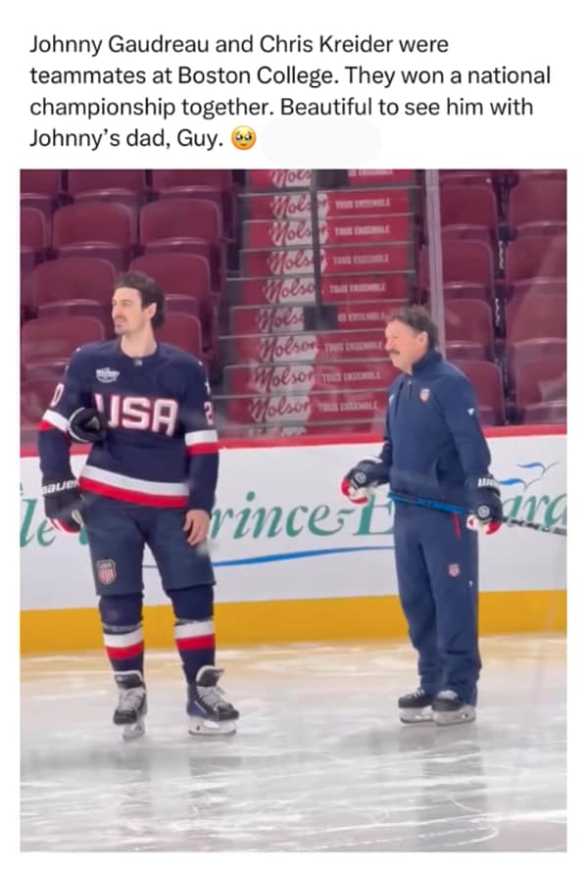
Task: Click the shield crest on the blue tracksuit jacket
Action: click(x=425, y=395)
